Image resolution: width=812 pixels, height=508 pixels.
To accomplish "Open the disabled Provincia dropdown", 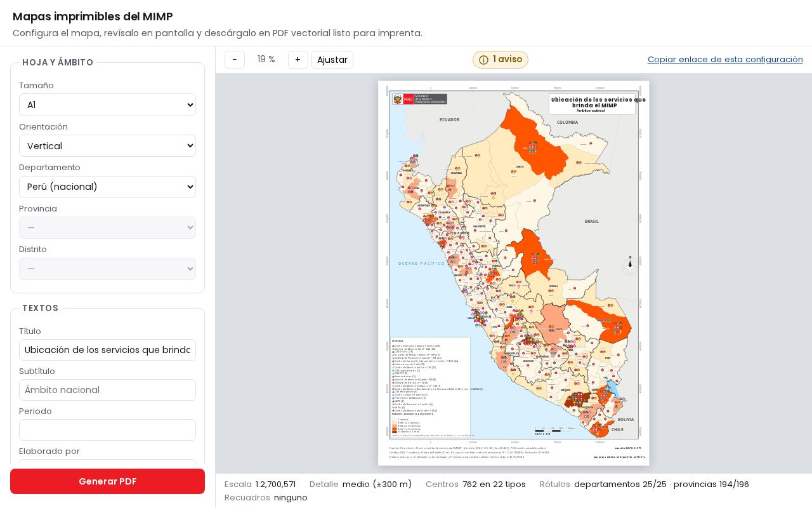I will point(107,228).
